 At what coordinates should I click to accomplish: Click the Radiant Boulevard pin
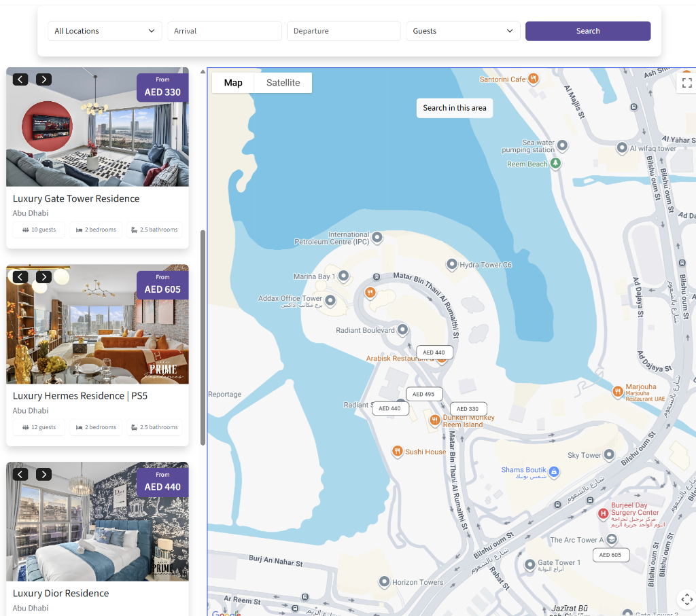pyautogui.click(x=402, y=329)
